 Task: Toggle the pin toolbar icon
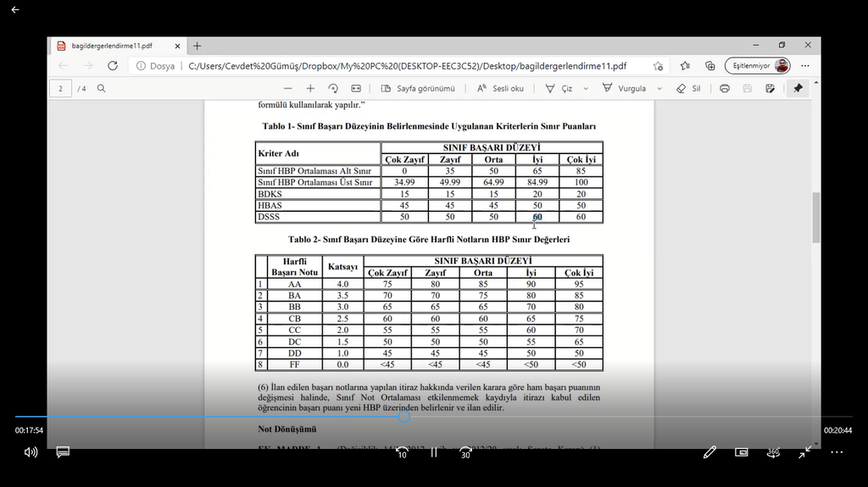point(798,89)
